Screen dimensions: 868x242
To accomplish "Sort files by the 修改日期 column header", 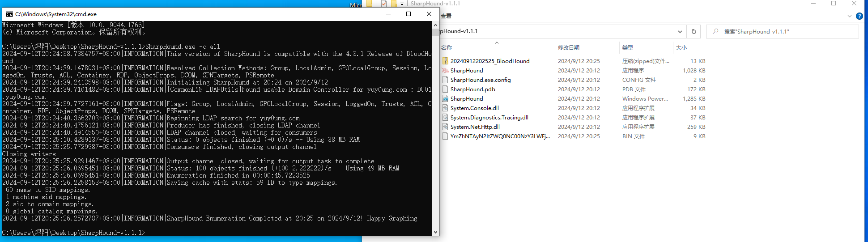I will tap(568, 47).
